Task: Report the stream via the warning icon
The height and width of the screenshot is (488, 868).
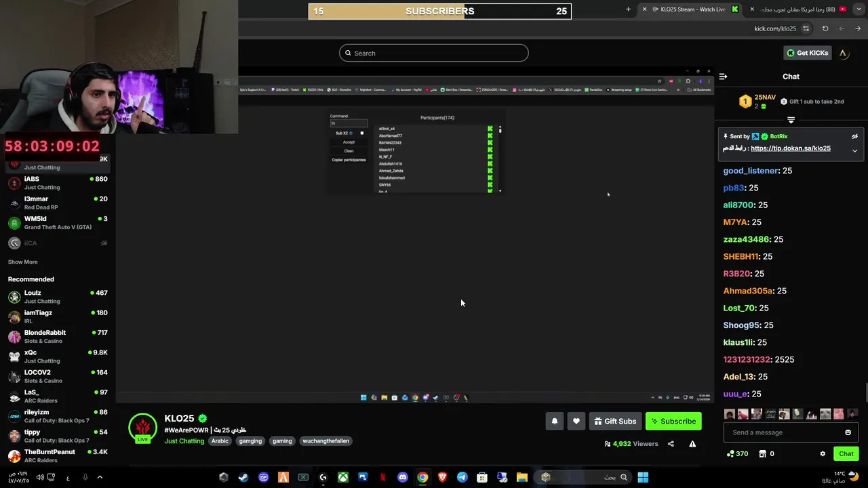Action: (692, 444)
